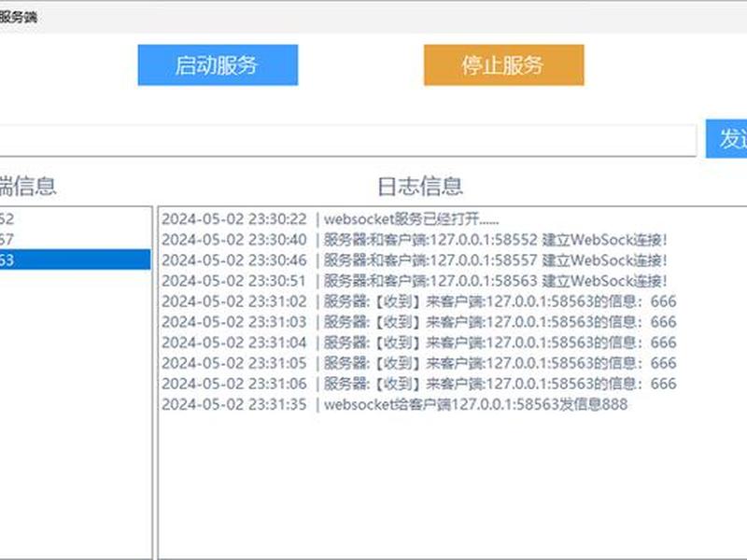747x560 pixels.
Task: Click the orange 停止服务 button
Action: [503, 65]
